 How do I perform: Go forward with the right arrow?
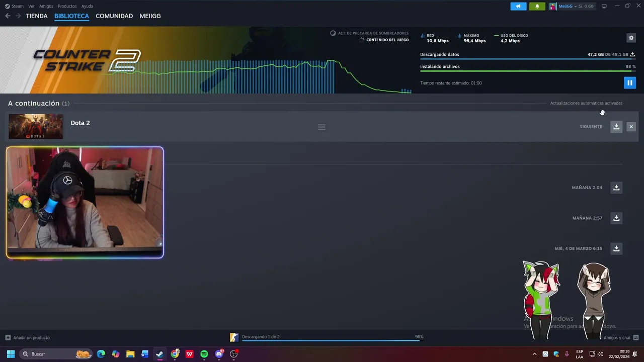(18, 16)
